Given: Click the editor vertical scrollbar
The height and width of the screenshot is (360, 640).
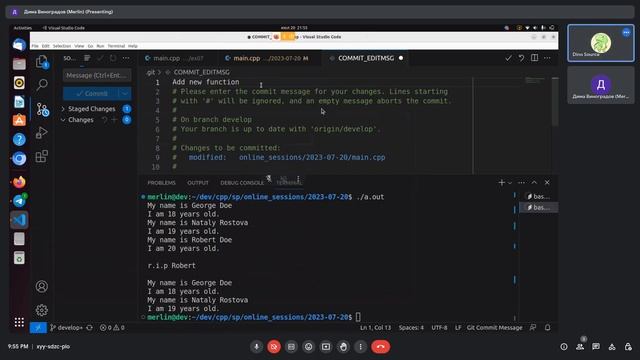Looking at the screenshot, I should click(x=555, y=102).
